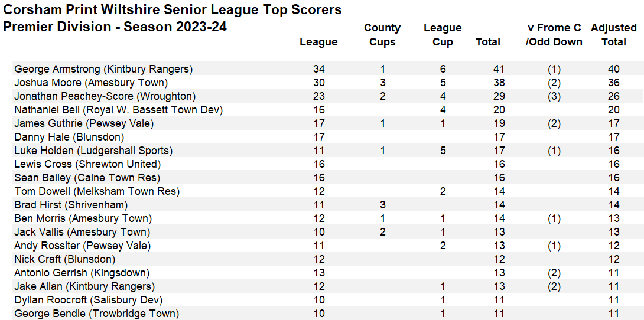Click Jonathan Peachey-Score's league goals value 23
Image resolution: width=644 pixels, height=320 pixels.
coord(318,96)
